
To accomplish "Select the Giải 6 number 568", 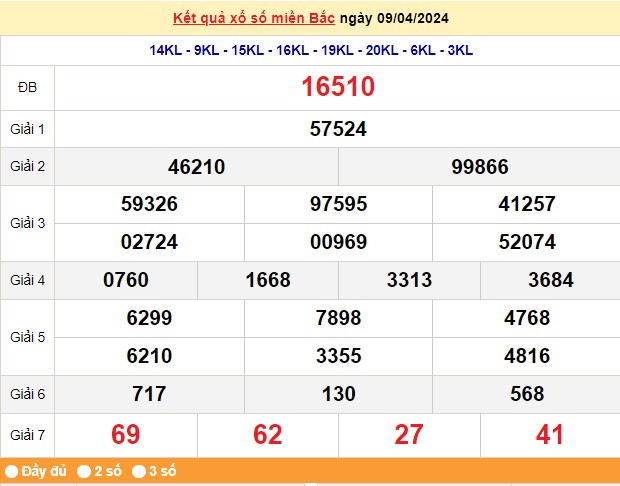I will pos(526,394).
